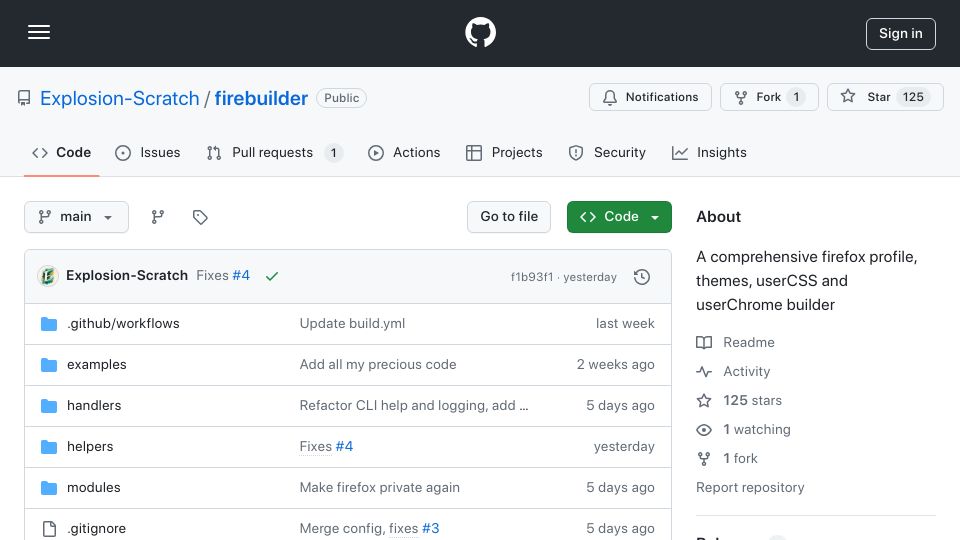Screen dimensions: 960x540
Task: Open the modules folder
Action: click(x=94, y=487)
